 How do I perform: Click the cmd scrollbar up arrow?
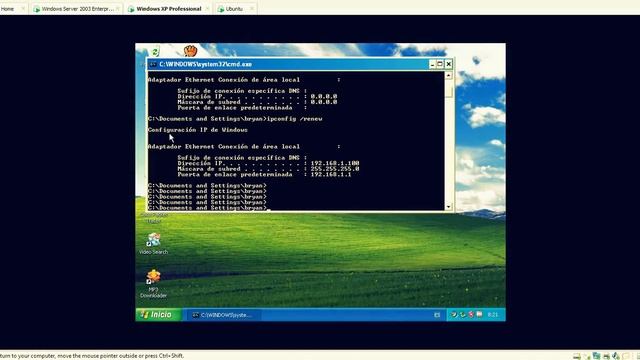pyautogui.click(x=449, y=76)
